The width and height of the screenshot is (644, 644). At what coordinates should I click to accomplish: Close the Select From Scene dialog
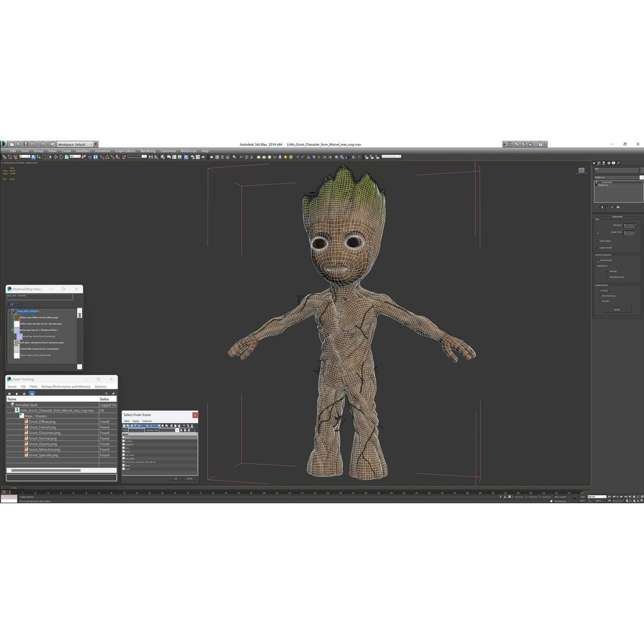click(195, 415)
